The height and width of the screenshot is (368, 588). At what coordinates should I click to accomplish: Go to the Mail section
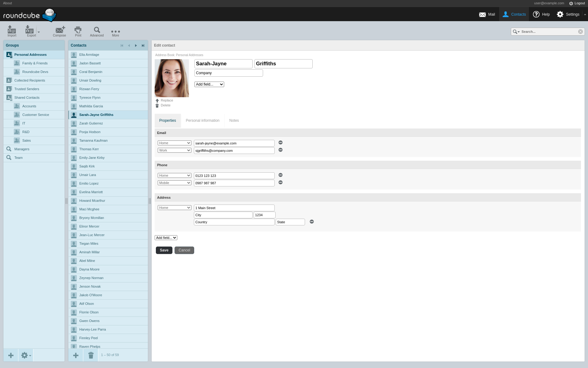coord(487,14)
